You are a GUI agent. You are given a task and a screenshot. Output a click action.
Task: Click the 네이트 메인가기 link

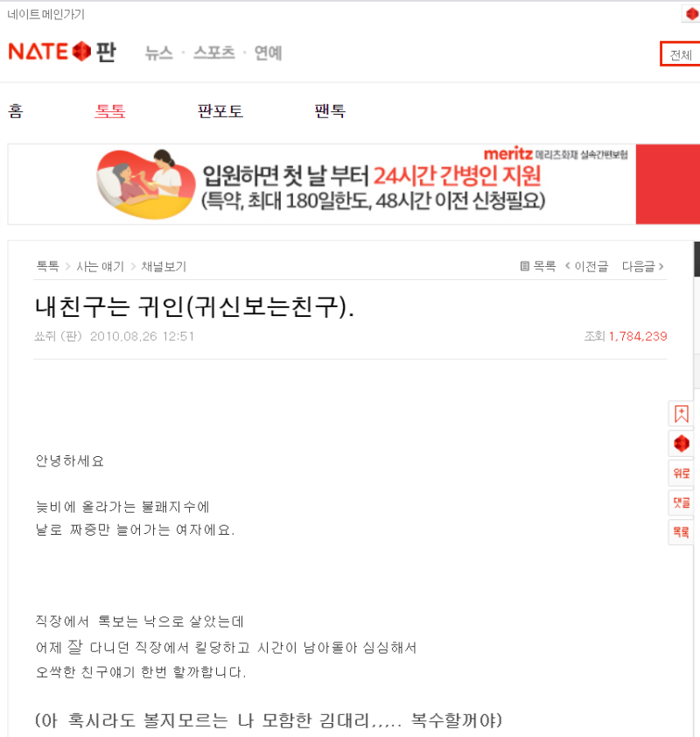[46, 15]
